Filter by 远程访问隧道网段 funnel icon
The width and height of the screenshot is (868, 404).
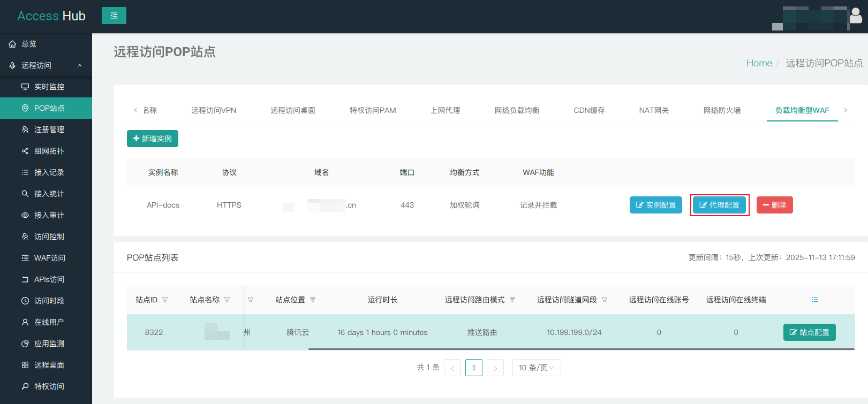pyautogui.click(x=605, y=300)
